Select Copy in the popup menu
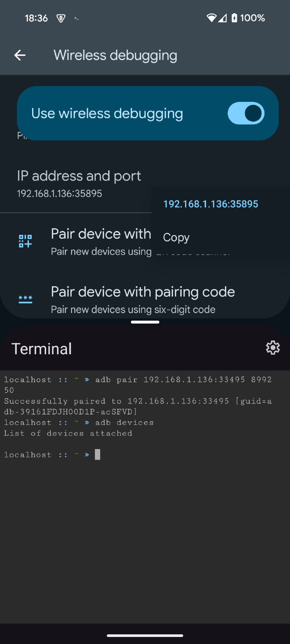290x644 pixels. coord(176,237)
